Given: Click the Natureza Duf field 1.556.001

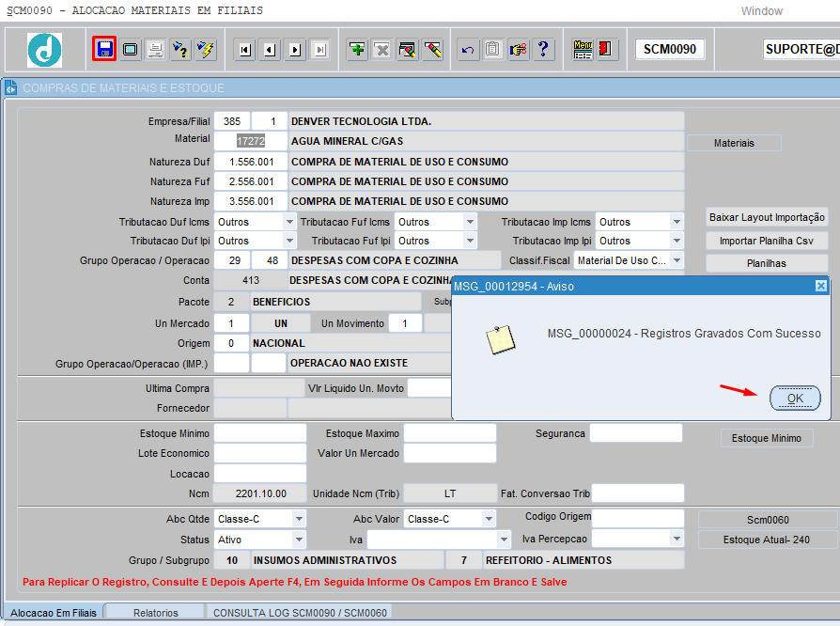Looking at the screenshot, I should coord(251,162).
